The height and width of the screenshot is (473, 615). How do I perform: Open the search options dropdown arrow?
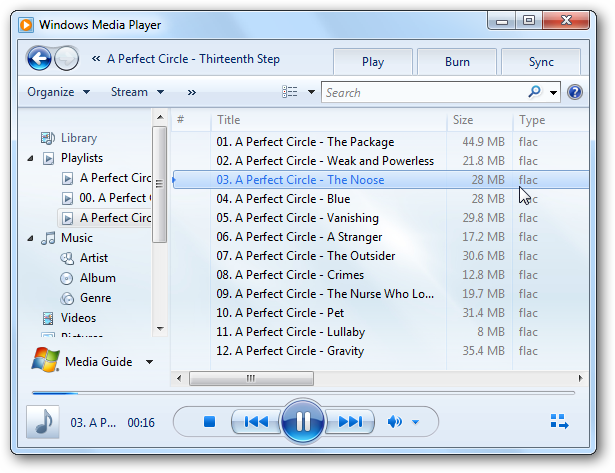coord(553,93)
